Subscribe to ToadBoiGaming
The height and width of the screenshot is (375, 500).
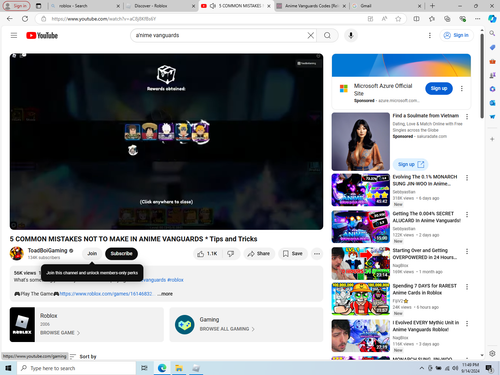(121, 254)
